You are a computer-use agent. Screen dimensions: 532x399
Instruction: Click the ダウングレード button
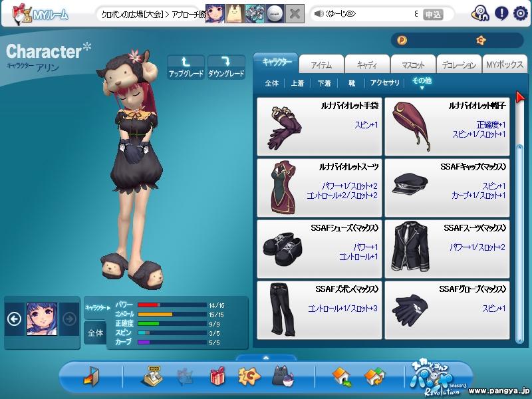coord(226,67)
